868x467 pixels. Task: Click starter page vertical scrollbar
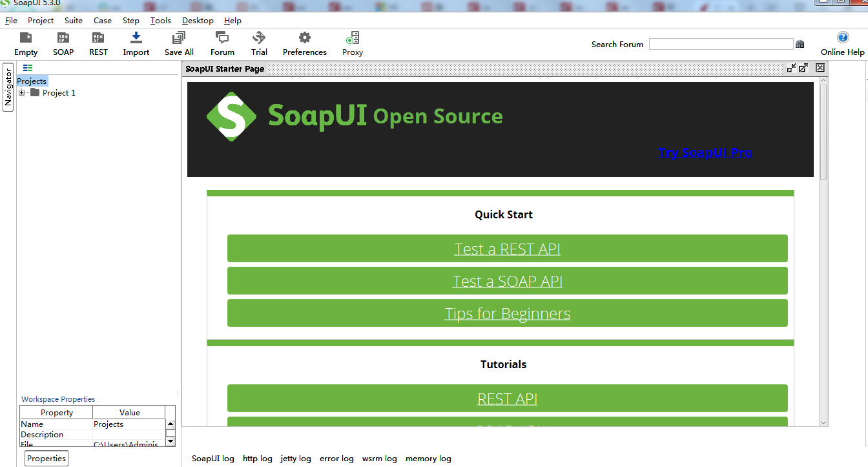tap(823, 132)
